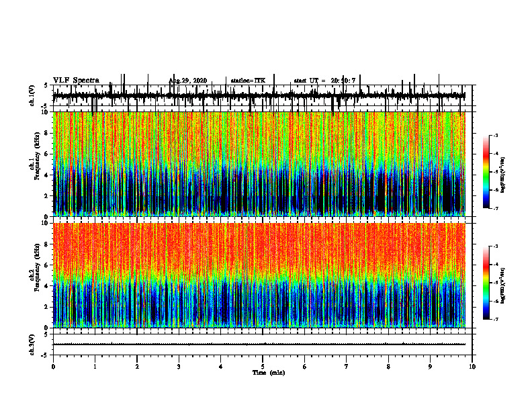Click the '9' minute tick label

[430, 367]
